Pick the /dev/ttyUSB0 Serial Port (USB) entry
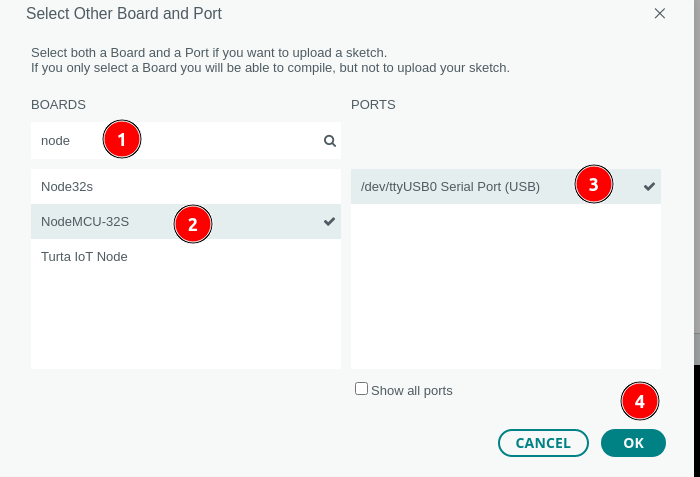This screenshot has width=700, height=477. click(450, 186)
